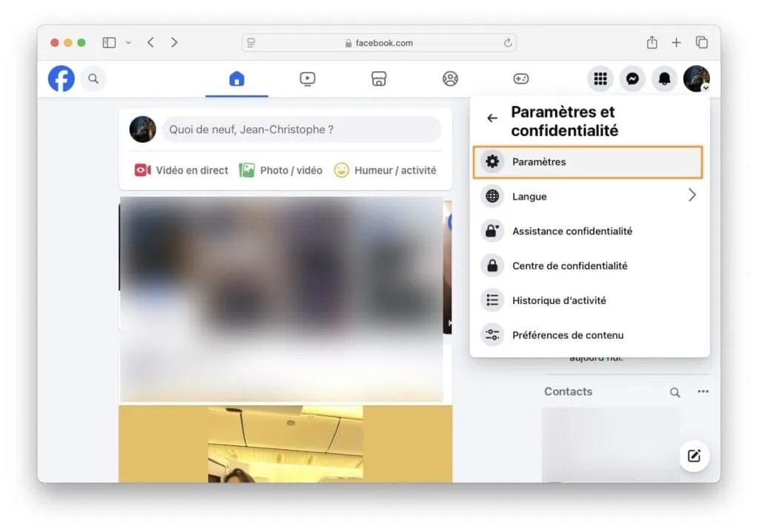This screenshot has height=532, width=758.
Task: Go back with the Paramètres back arrow
Action: (492, 117)
